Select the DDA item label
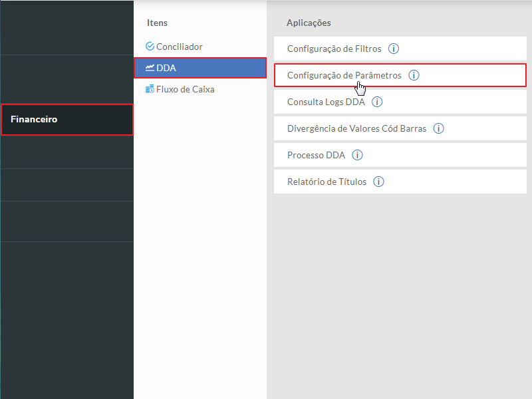 [166, 68]
